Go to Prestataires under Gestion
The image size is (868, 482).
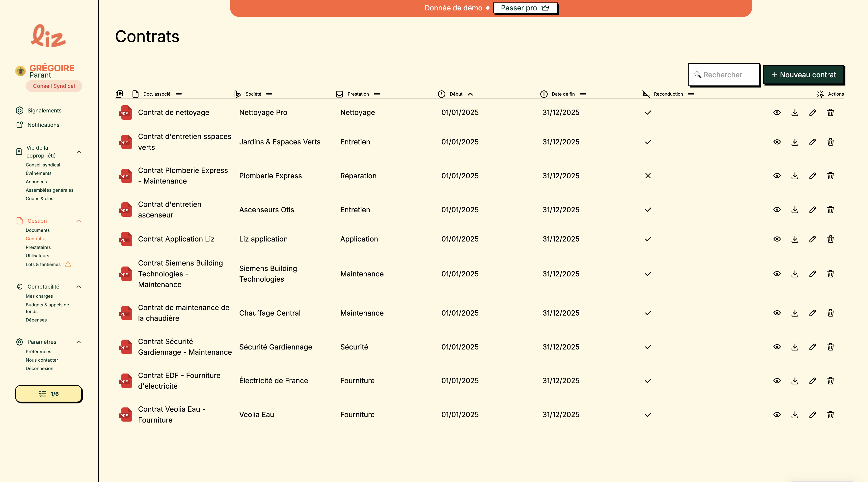[38, 247]
